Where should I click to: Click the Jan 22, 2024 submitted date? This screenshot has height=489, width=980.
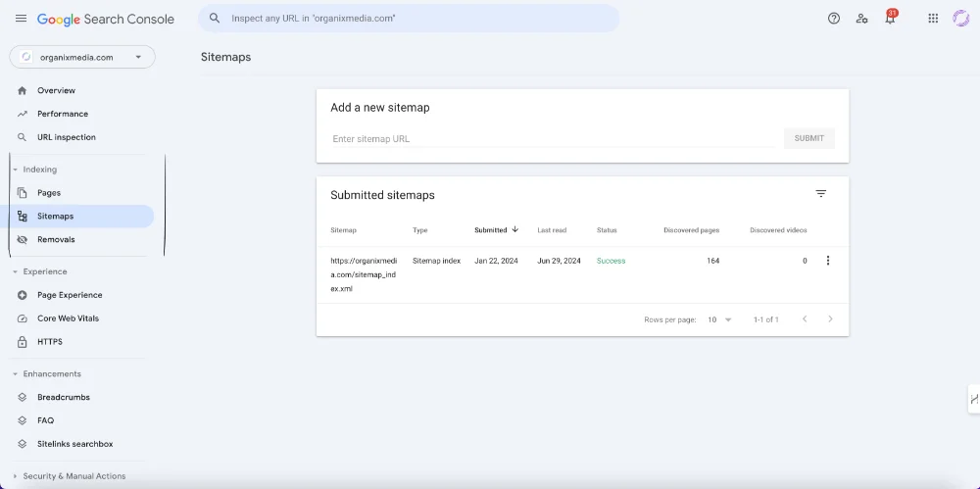pos(496,261)
